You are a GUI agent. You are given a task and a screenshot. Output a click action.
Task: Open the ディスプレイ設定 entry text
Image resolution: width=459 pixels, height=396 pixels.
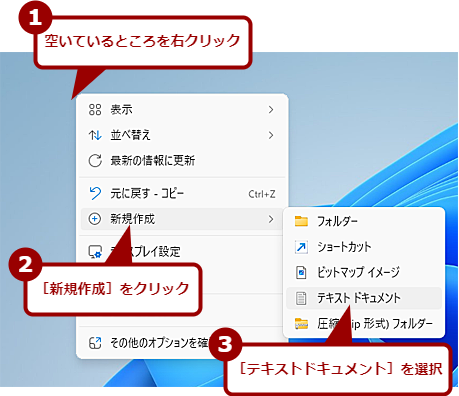[x=145, y=251]
